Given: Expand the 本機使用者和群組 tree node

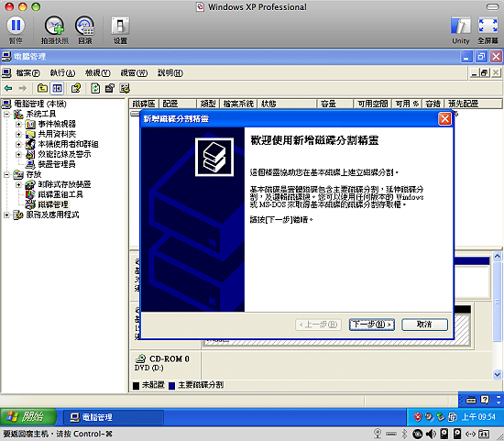Looking at the screenshot, I should (18, 144).
